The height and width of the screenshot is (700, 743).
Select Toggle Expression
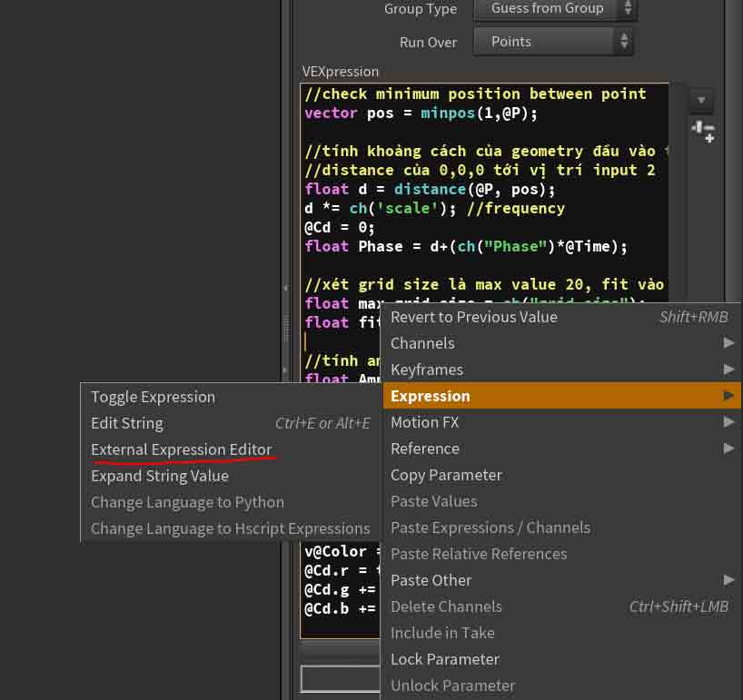point(231,397)
